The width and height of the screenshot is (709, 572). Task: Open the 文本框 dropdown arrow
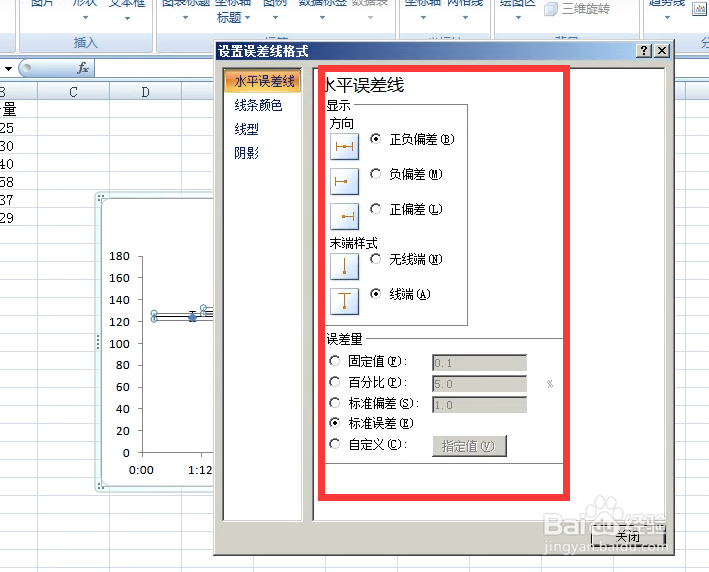tap(127, 18)
